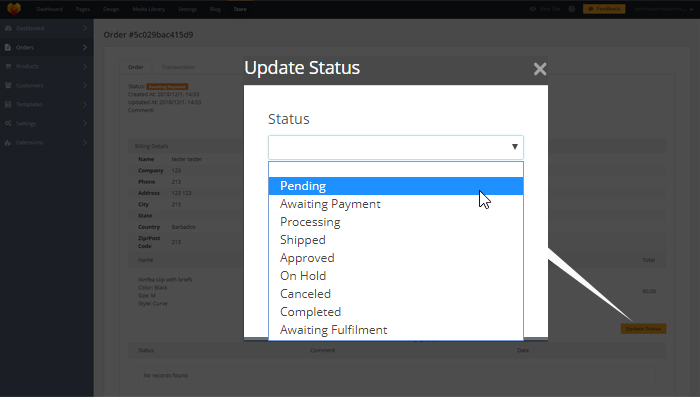Click the Barbados country value
The width and height of the screenshot is (700, 397).
183,227
